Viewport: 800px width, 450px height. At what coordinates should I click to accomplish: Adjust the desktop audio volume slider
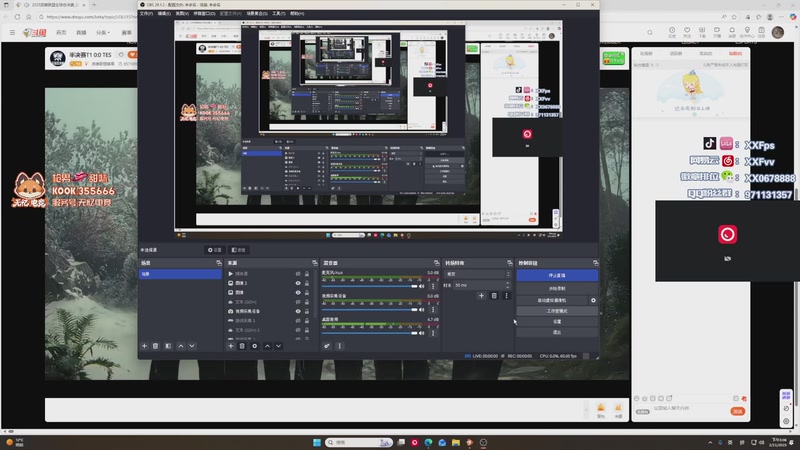(369, 333)
